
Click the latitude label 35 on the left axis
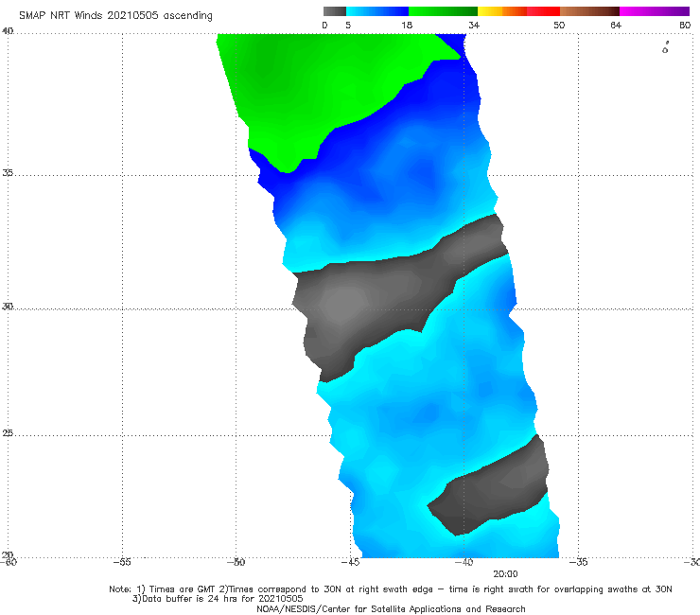(x=8, y=172)
